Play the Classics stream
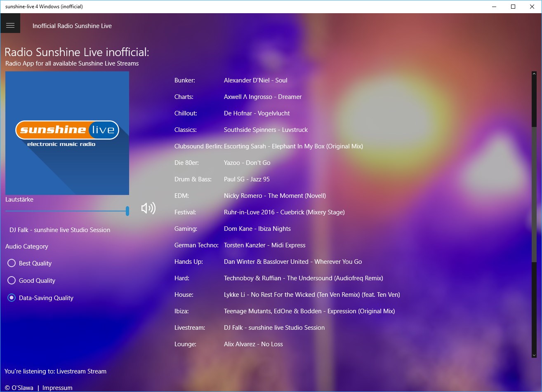The width and height of the screenshot is (542, 392). pyautogui.click(x=186, y=130)
